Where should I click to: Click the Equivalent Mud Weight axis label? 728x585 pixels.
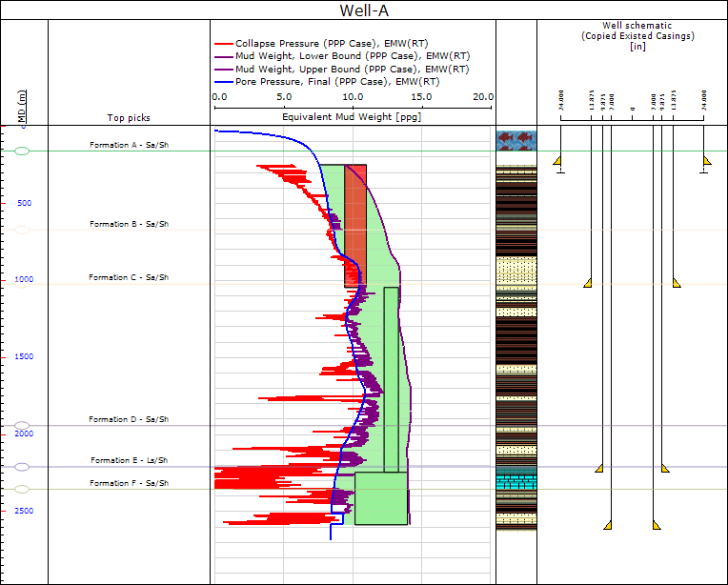352,117
